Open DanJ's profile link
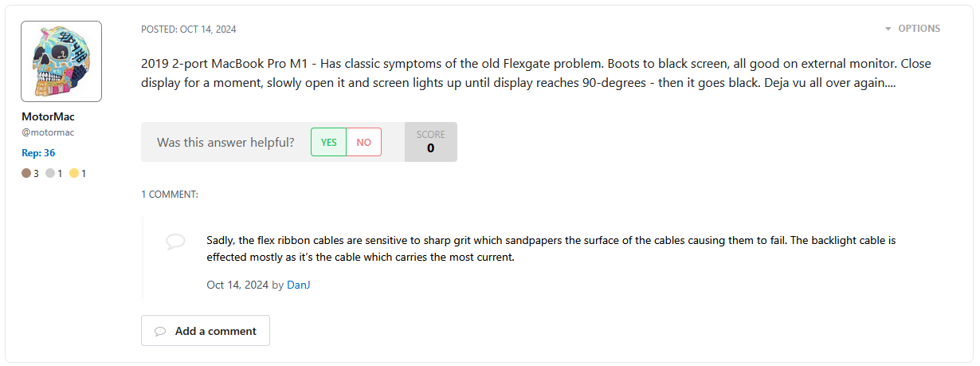The height and width of the screenshot is (366, 980). [x=298, y=285]
